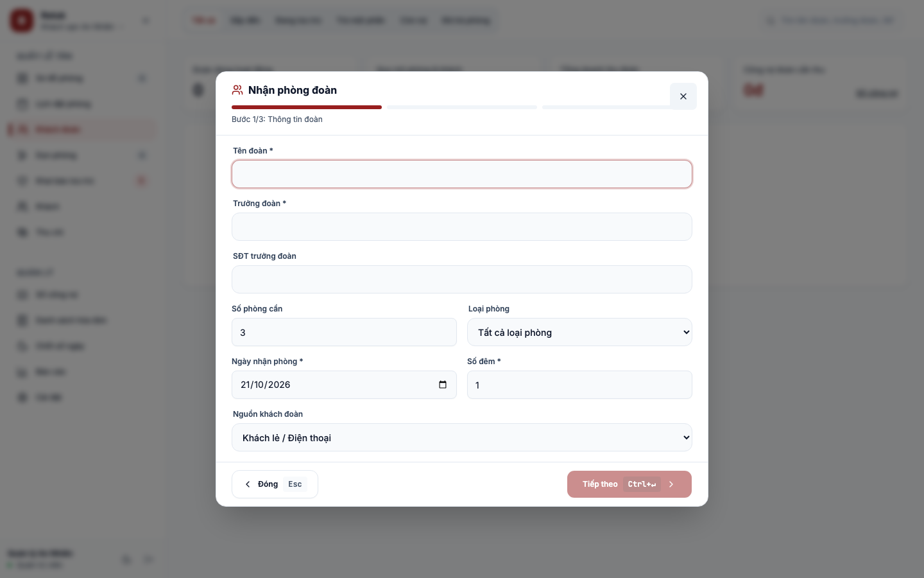This screenshot has width=924, height=578.
Task: Click the Số phòng cần field showing 3
Action: 344,332
